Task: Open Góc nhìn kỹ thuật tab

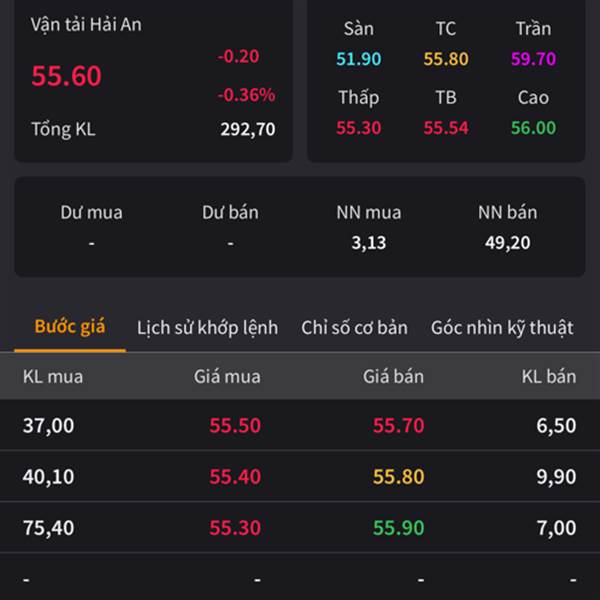Action: pyautogui.click(x=502, y=328)
